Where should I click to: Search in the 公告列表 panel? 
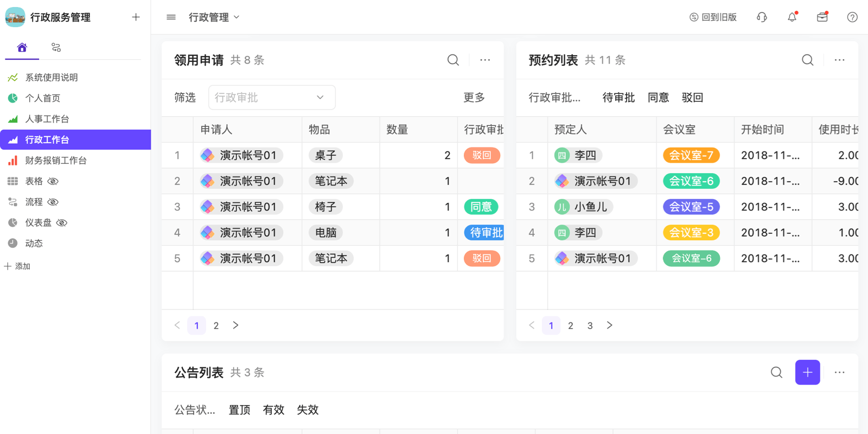(x=776, y=373)
